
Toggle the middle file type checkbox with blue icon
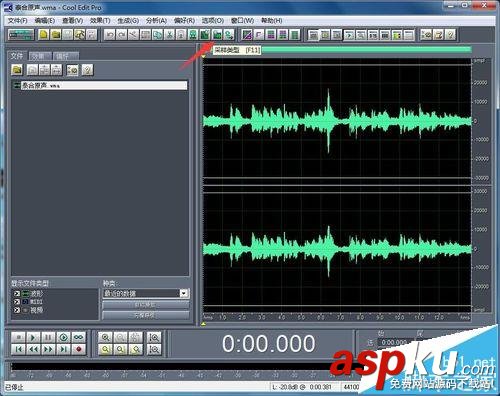coord(17,302)
